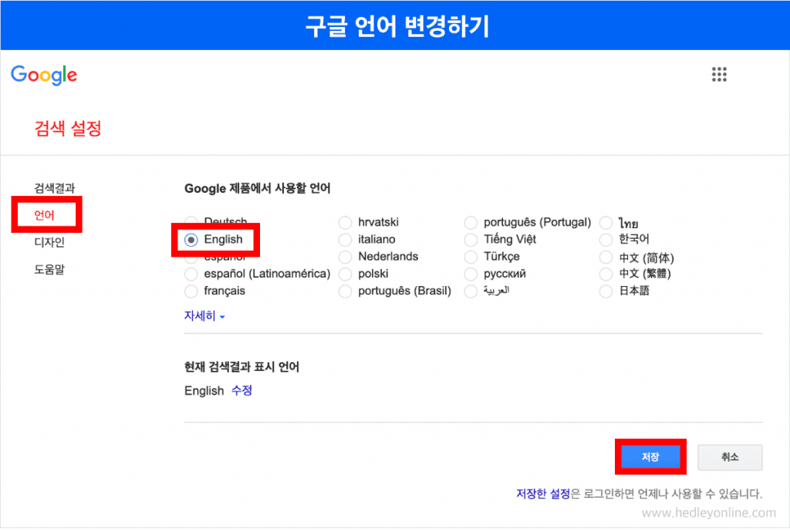Choose Tiếng Việt as the language
The height and width of the screenshot is (532, 790).
(471, 240)
